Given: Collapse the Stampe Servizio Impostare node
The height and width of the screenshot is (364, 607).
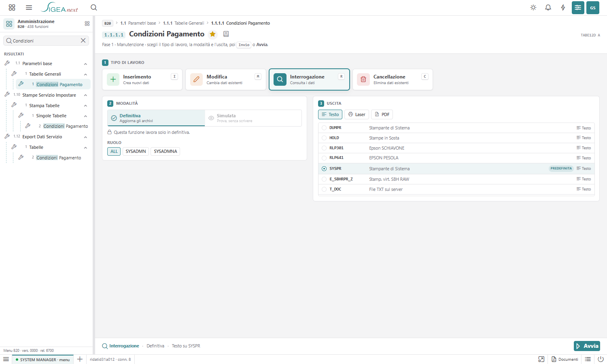Looking at the screenshot, I should click(85, 95).
